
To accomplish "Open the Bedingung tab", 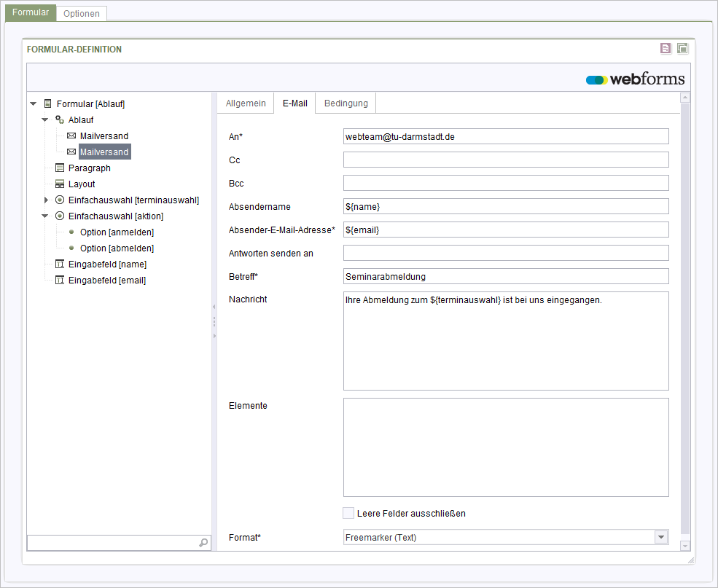I will coord(346,103).
